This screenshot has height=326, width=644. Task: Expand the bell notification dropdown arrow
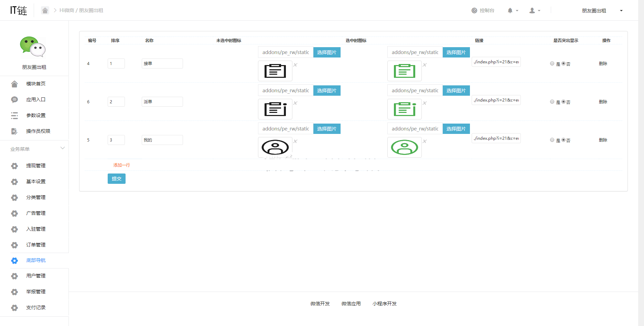tap(517, 11)
